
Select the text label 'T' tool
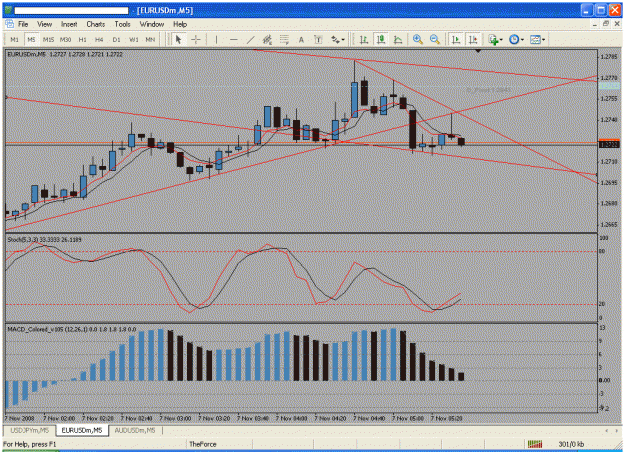[x=318, y=39]
